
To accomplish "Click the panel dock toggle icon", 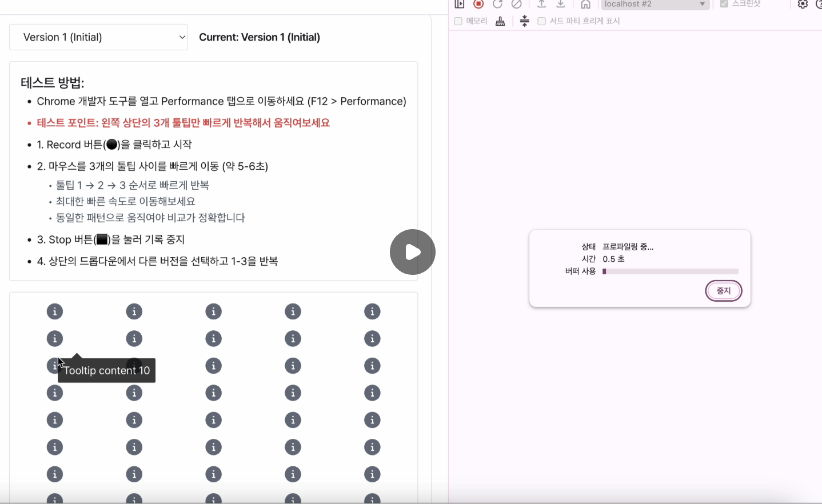I will pyautogui.click(x=459, y=4).
